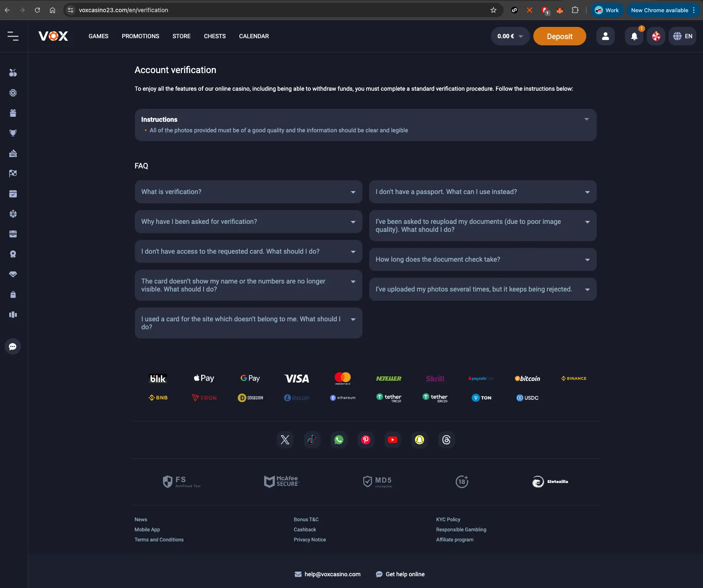Expand 'The card doesn't show my name' FAQ
This screenshot has height=588, width=703.
click(x=248, y=285)
